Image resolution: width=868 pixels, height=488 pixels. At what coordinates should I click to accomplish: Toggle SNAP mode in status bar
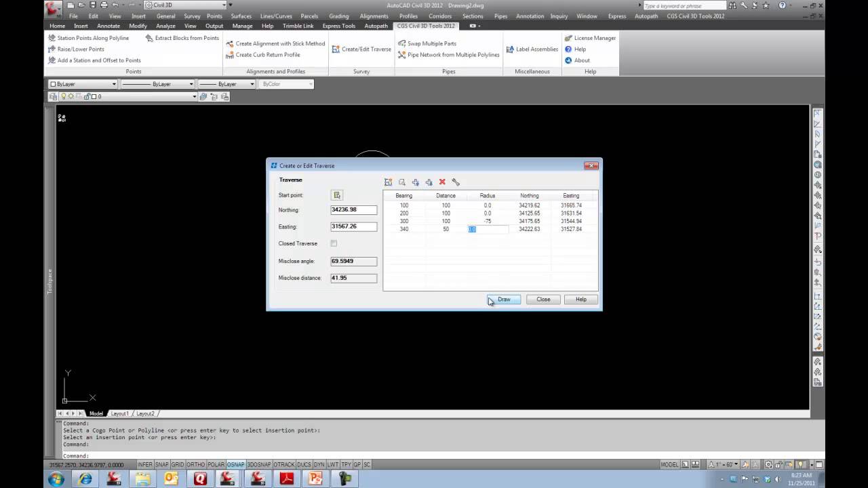pos(161,464)
